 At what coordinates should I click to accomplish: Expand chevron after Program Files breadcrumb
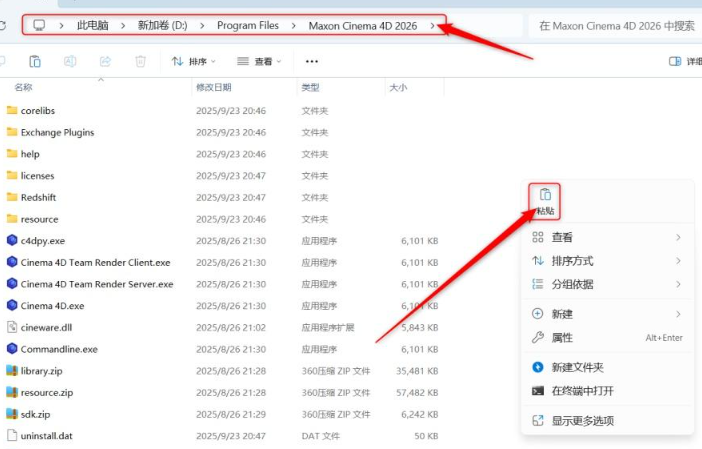click(x=294, y=26)
